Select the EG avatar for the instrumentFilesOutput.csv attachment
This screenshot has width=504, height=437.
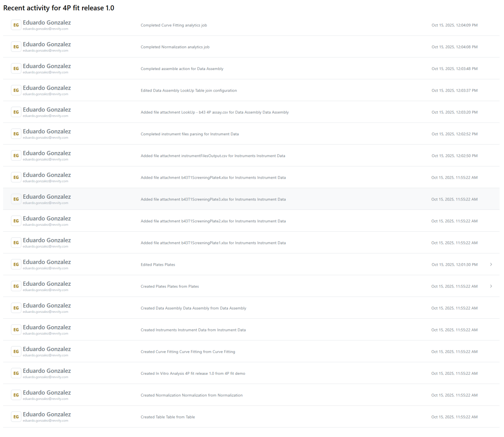point(16,156)
